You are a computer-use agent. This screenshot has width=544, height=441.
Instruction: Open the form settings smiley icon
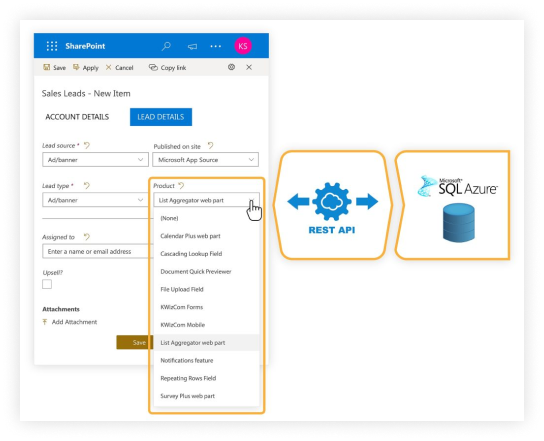pyautogui.click(x=231, y=67)
